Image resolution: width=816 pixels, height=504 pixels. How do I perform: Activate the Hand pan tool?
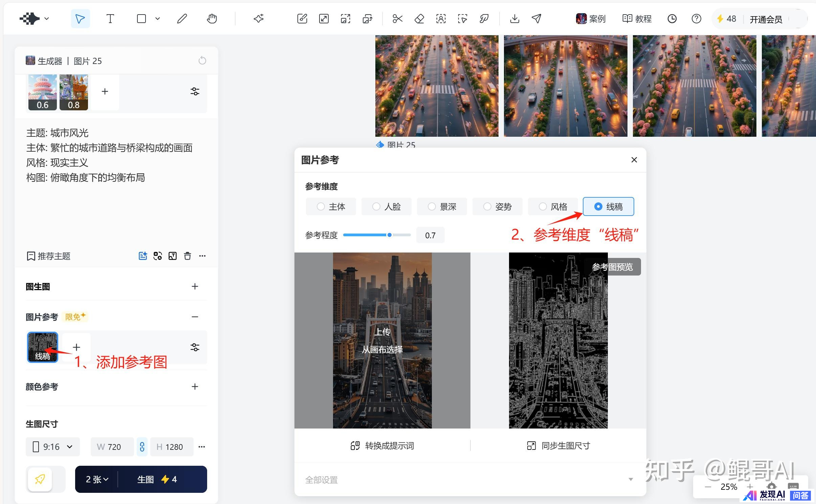tap(212, 19)
